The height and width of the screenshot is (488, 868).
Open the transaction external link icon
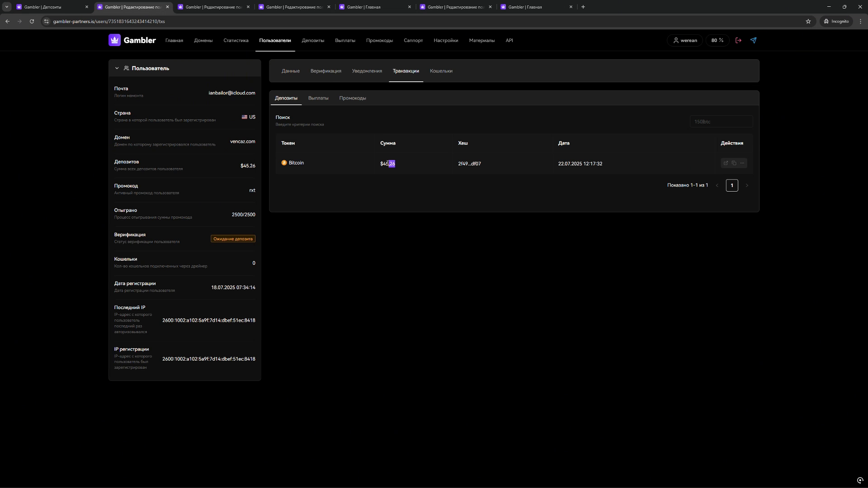click(x=726, y=163)
